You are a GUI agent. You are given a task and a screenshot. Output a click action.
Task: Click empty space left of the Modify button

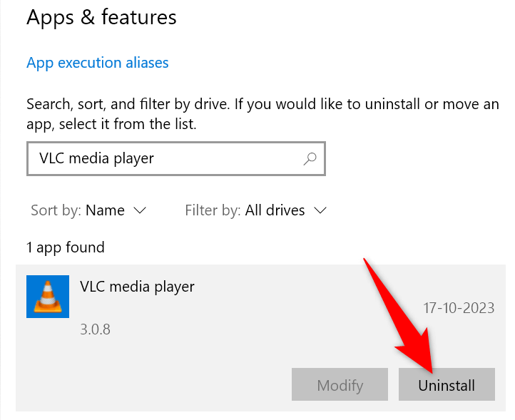(157, 385)
